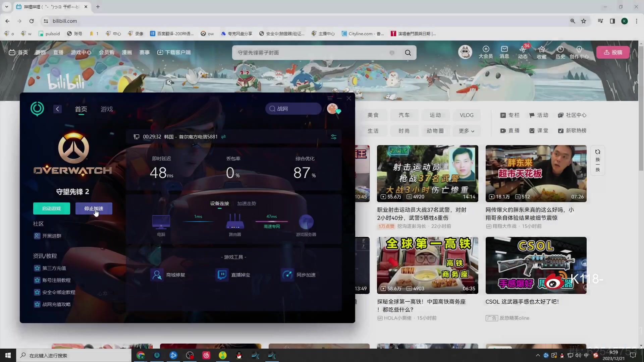Switch to accelerator 首页 tab
Screen dimensions: 644x362
(81, 109)
